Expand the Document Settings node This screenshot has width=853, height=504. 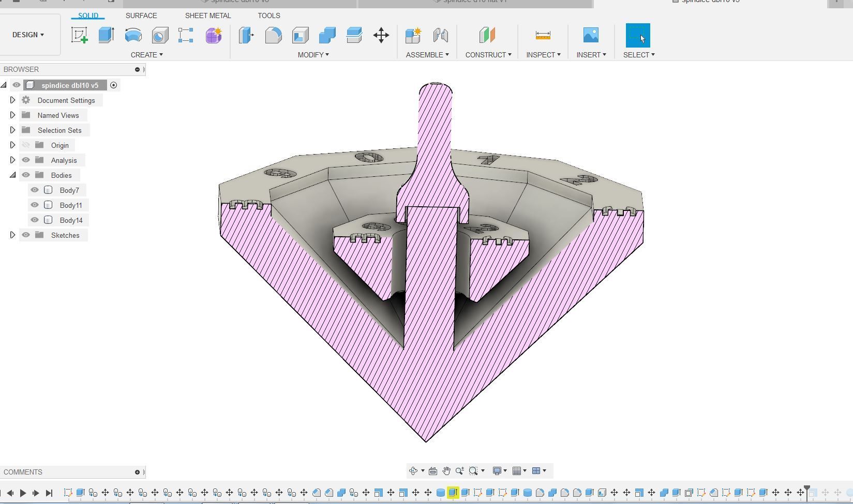coord(13,100)
